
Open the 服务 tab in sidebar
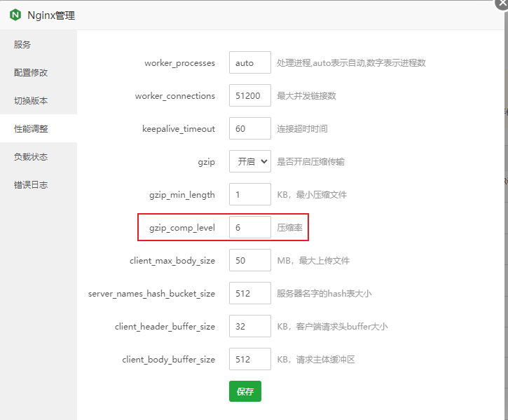pos(22,45)
